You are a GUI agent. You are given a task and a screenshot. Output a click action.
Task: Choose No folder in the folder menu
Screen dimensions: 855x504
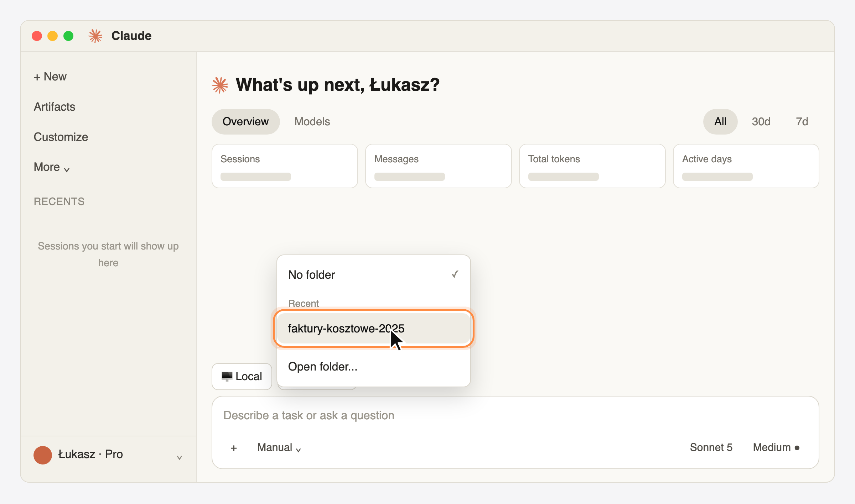click(x=374, y=275)
